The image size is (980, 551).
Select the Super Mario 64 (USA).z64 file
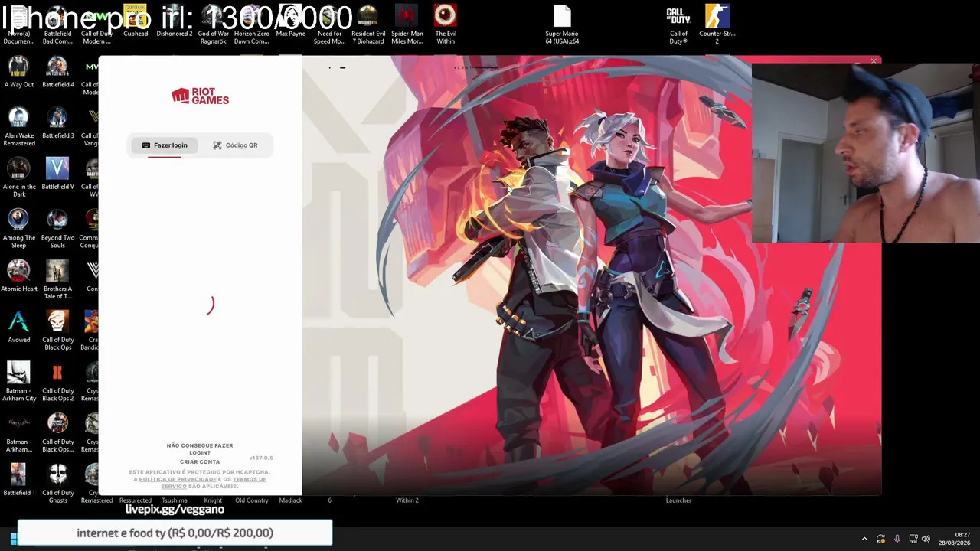[562, 24]
